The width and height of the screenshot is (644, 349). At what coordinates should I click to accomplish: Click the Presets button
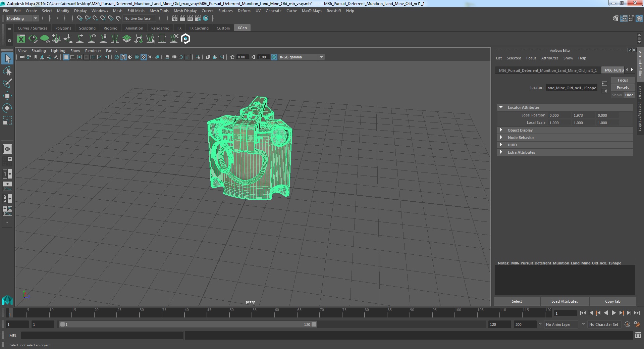623,88
